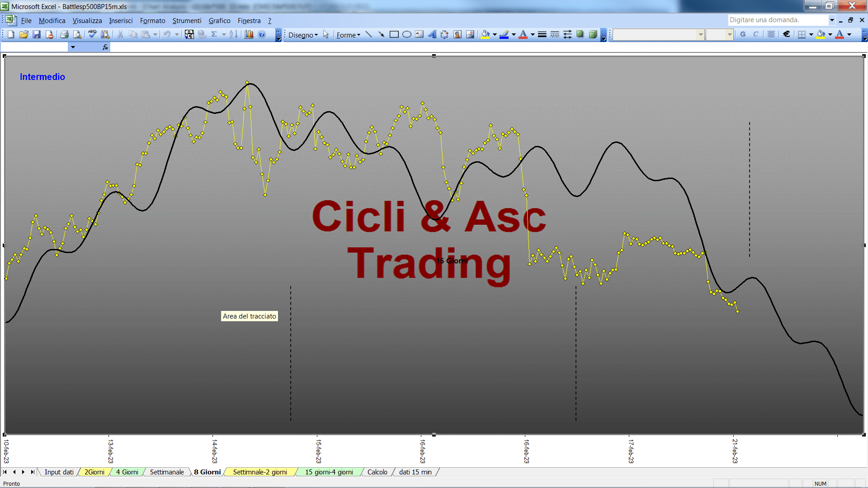Toggle center alignment
This screenshot has height=488, width=868.
[x=771, y=34]
